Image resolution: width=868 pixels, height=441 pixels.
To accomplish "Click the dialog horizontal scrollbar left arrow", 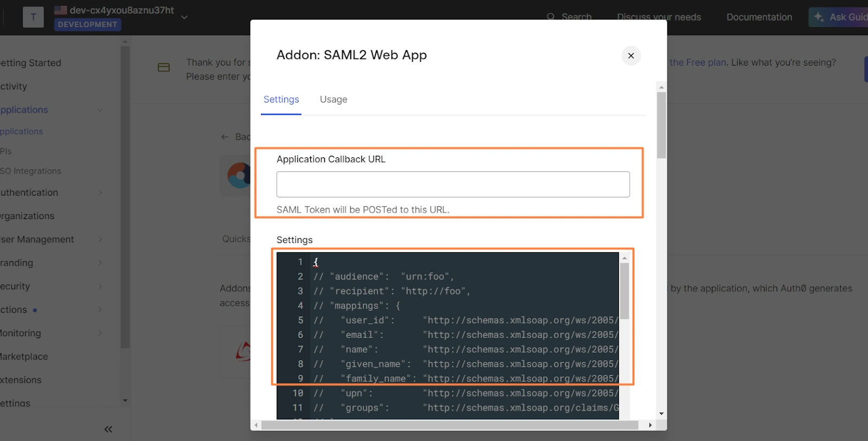I will [x=256, y=425].
